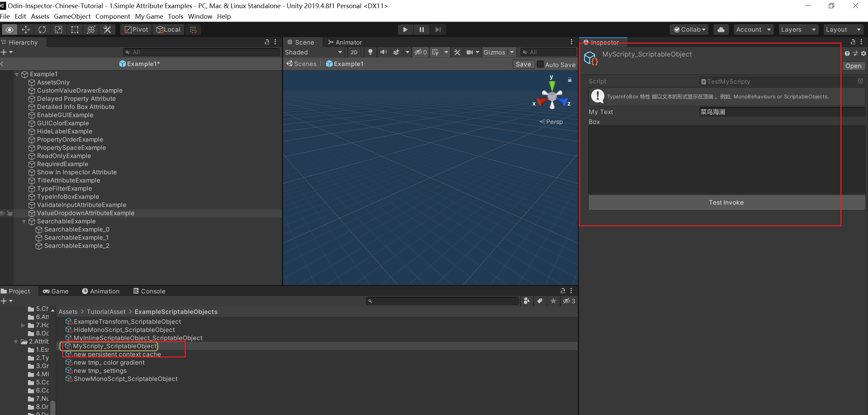Screen dimensions: 868x415
Task: Open Inspector settings gear icon
Action: (864, 53)
